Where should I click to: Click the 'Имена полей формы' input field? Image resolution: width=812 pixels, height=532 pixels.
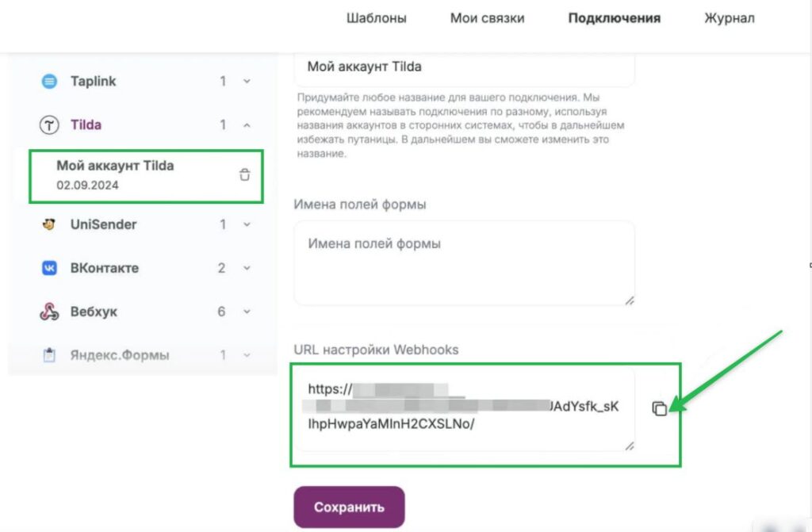pos(464,262)
